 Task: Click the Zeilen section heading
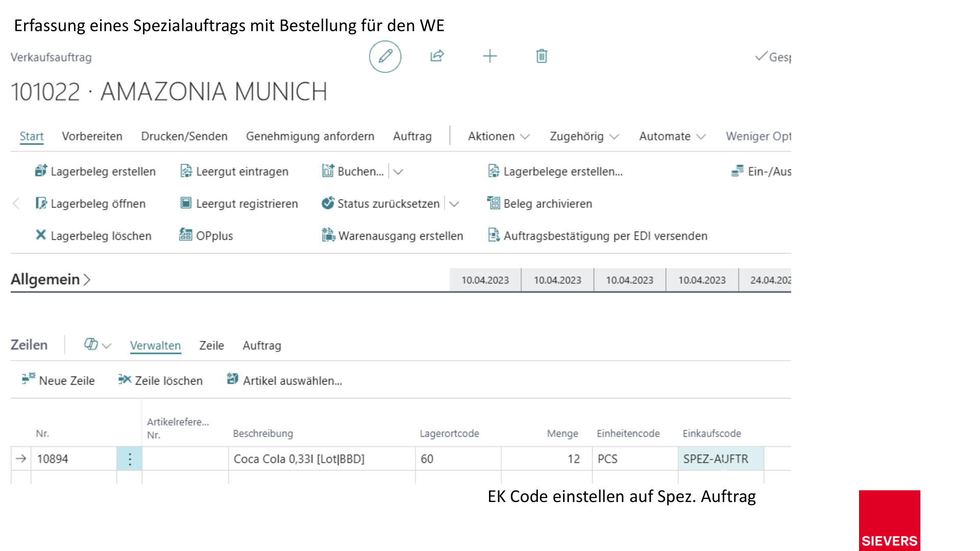point(29,345)
